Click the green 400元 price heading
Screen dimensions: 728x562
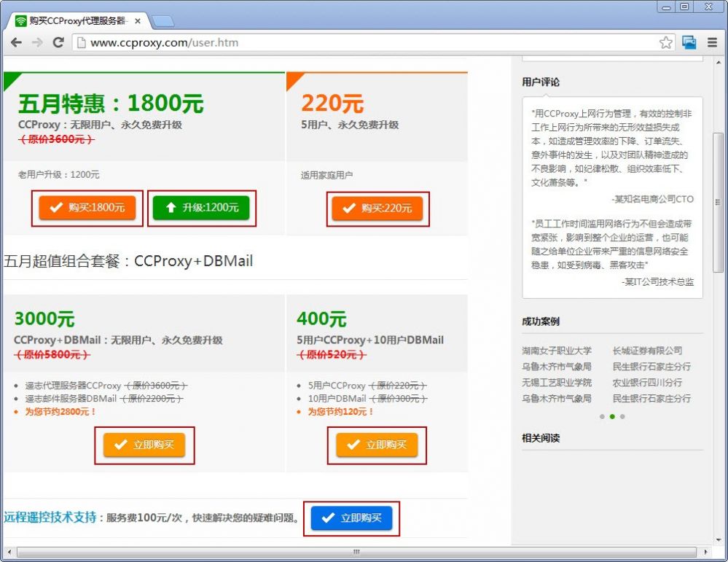(x=321, y=319)
